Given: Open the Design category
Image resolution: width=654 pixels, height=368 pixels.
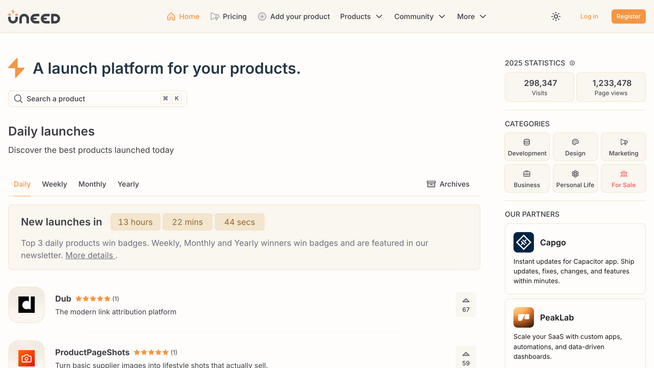Looking at the screenshot, I should 575,147.
